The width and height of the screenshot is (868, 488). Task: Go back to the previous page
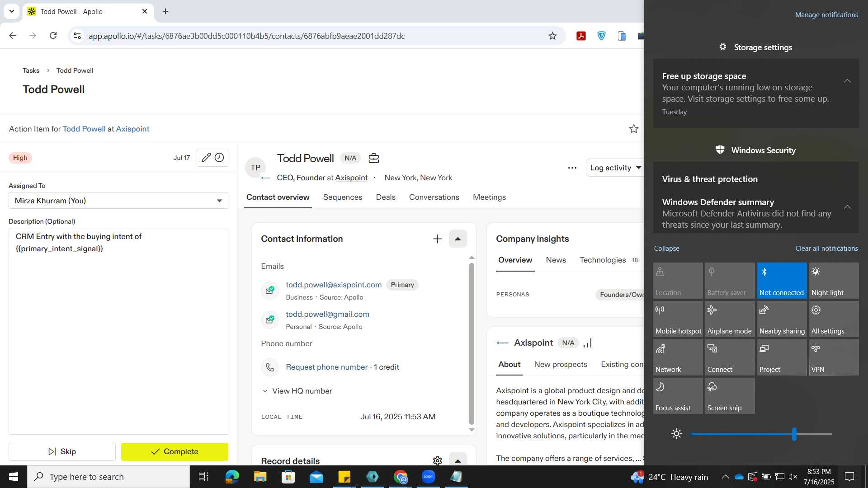tap(13, 36)
